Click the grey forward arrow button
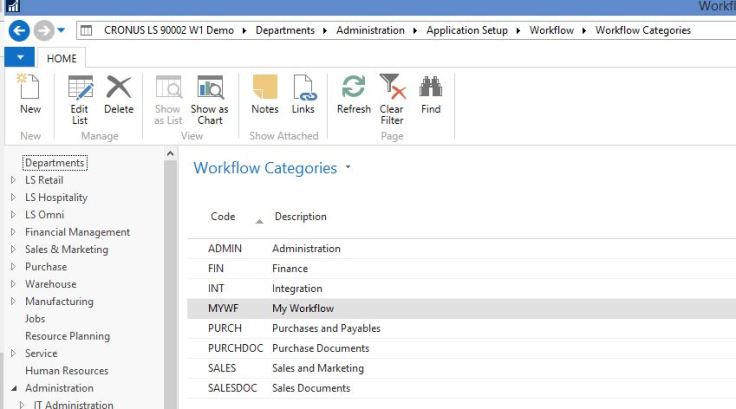This screenshot has width=736, height=409. pyautogui.click(x=44, y=31)
